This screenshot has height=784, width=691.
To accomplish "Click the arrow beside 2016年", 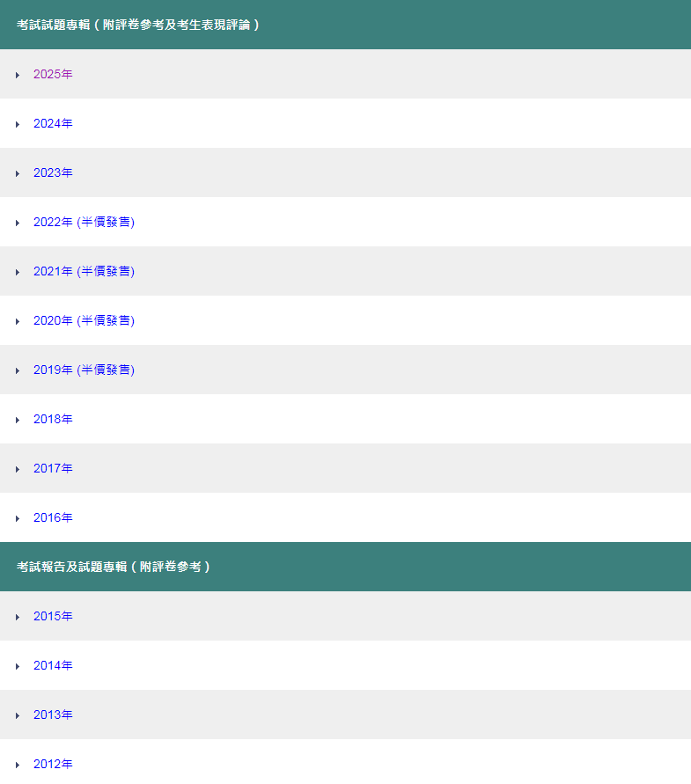I will (x=18, y=518).
